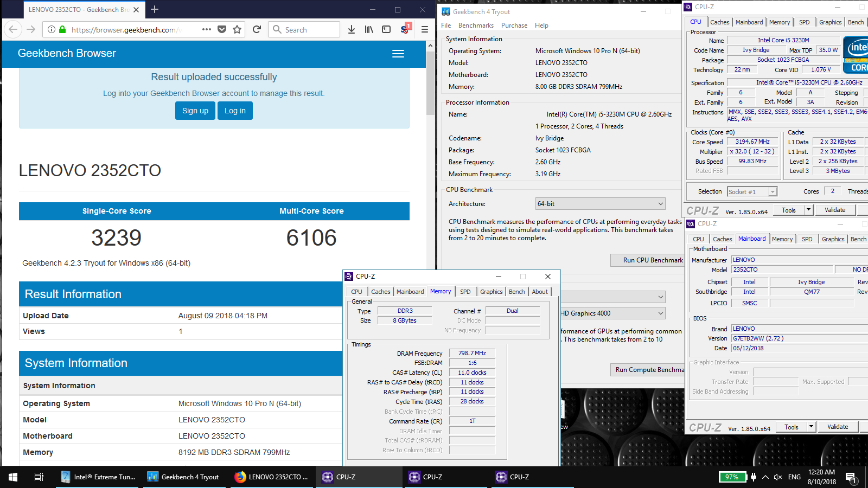Open page actions three-dot menu in address bar

[207, 29]
